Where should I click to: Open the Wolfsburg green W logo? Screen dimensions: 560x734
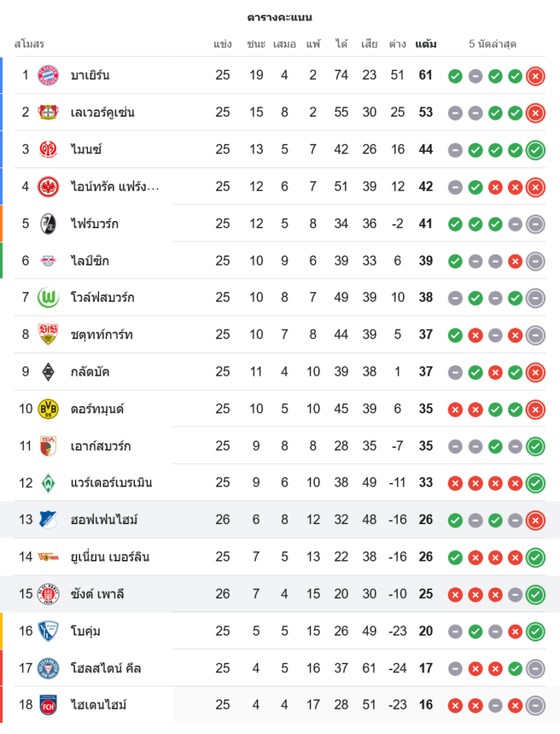48,297
